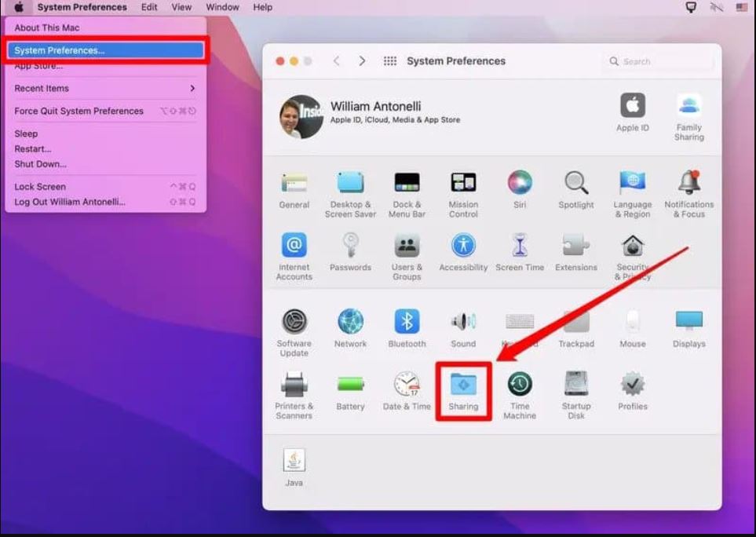Screen dimensions: 756x537
Task: Click the display mirroring menu bar icon
Action: [691, 7]
